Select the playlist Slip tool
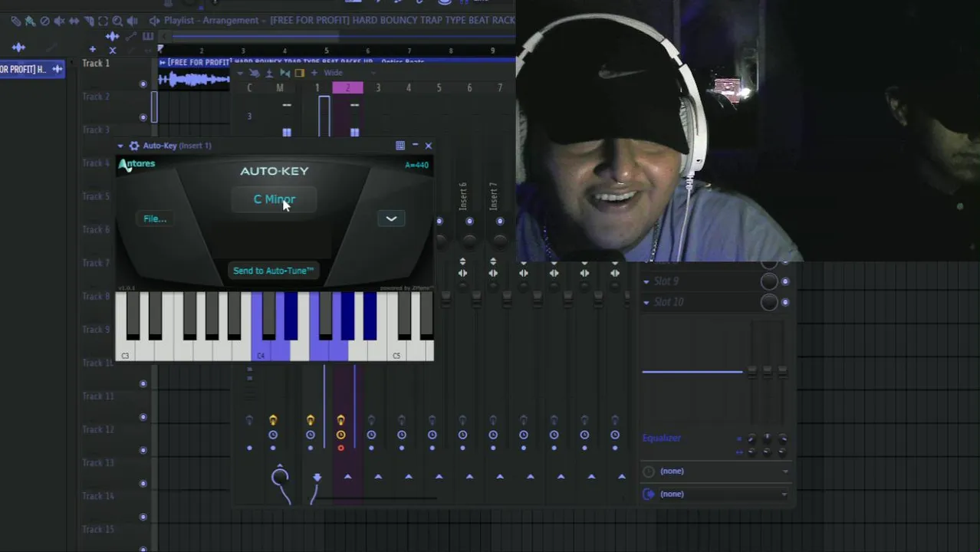The width and height of the screenshot is (980, 552). 74,21
